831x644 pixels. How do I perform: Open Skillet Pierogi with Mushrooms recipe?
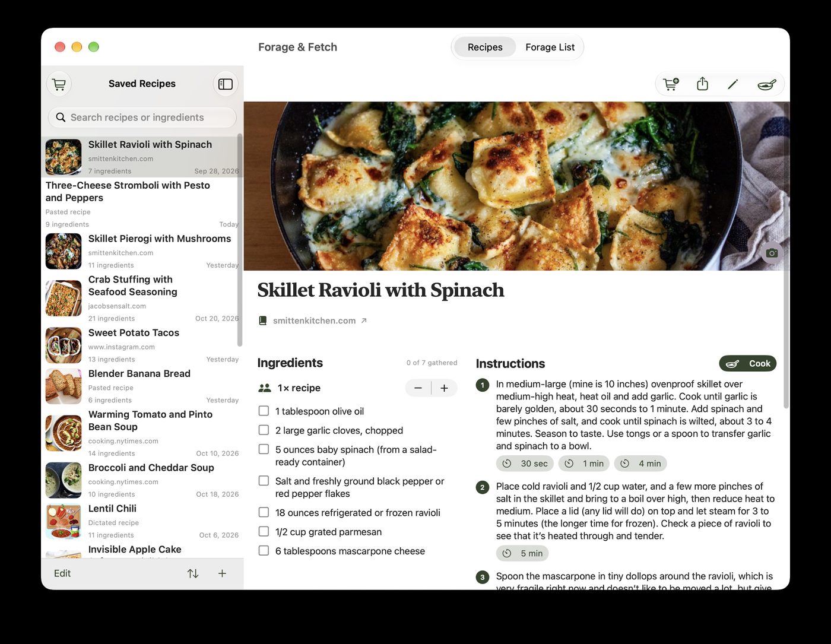point(142,251)
